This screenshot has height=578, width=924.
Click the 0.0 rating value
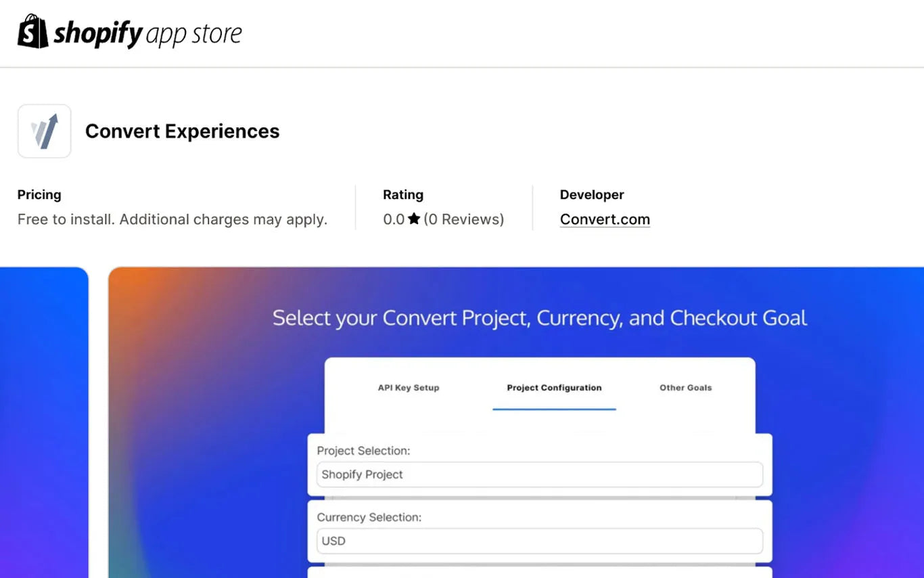pos(394,219)
